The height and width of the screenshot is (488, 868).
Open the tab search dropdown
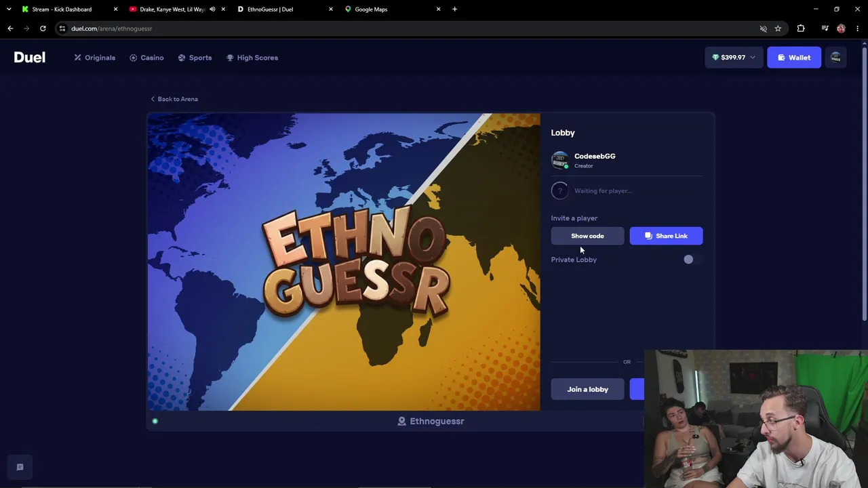point(9,9)
